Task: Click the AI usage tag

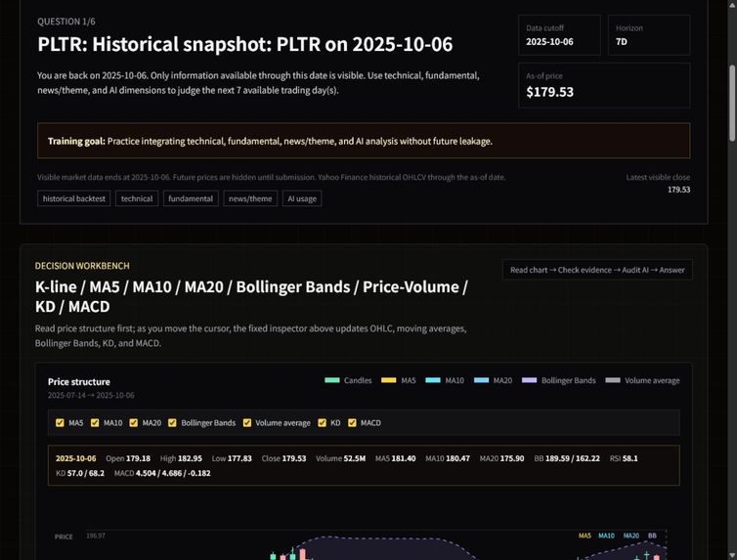Action: pyautogui.click(x=302, y=198)
